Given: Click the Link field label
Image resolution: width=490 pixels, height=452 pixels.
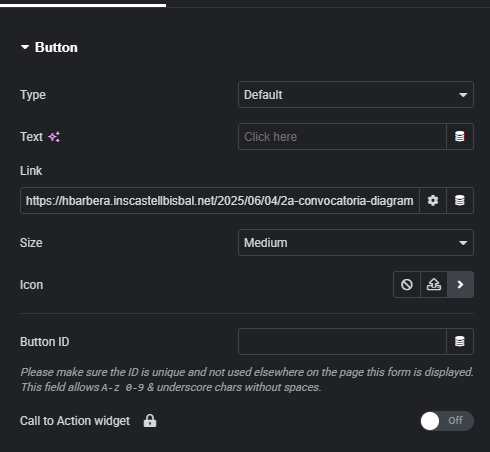Looking at the screenshot, I should [x=31, y=171].
